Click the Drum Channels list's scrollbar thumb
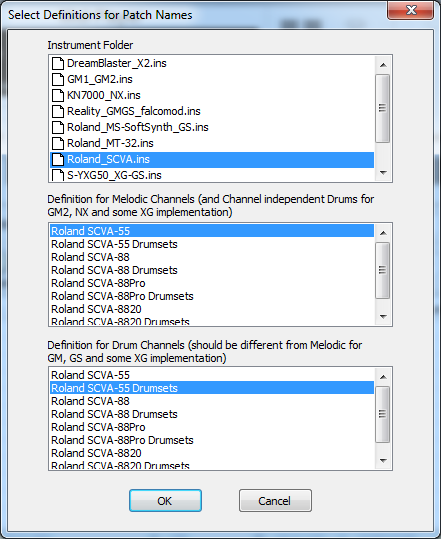 click(383, 414)
